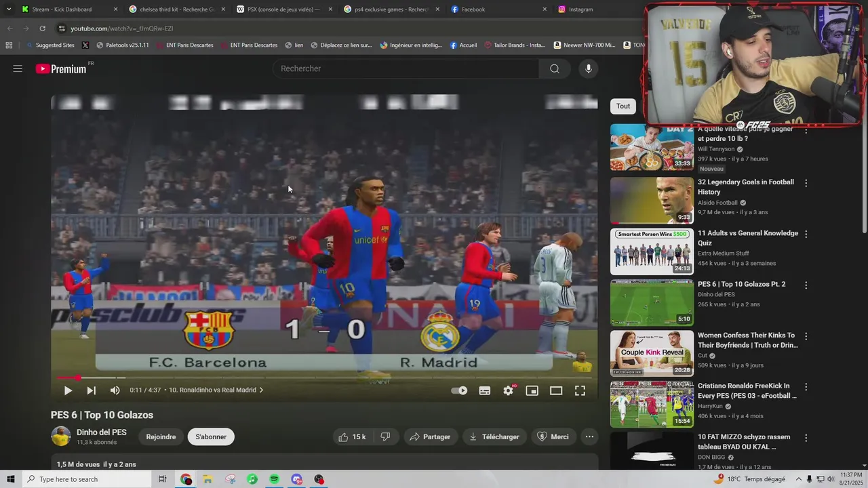Open '32 Legendary Goals in Football History' thumbnail
This screenshot has height=488, width=868.
(652, 201)
